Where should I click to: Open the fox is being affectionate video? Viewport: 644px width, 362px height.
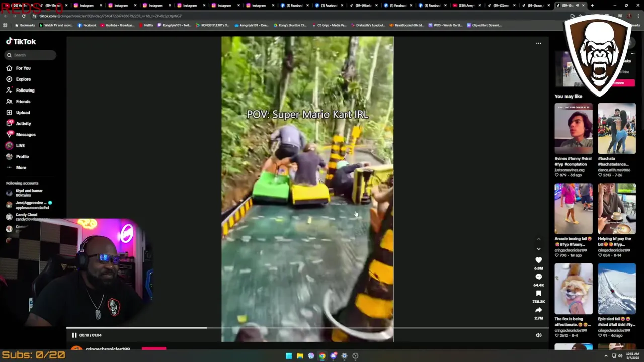[x=574, y=289]
